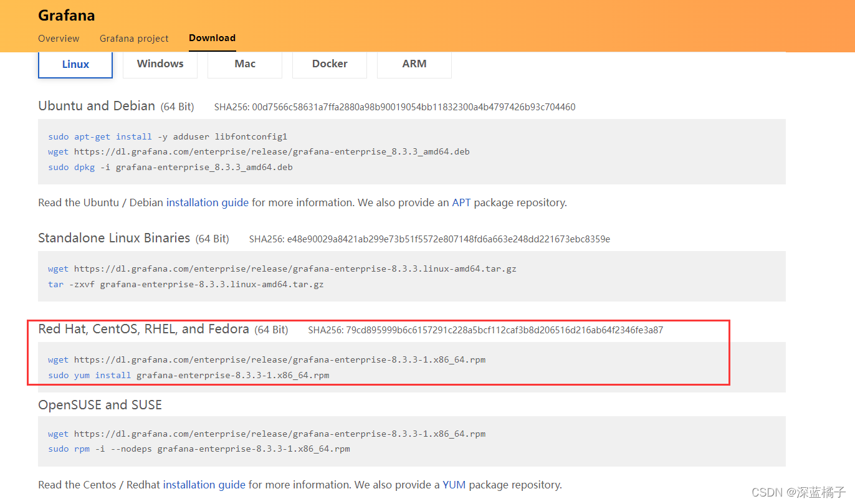This screenshot has height=504, width=855.
Task: Choose the ARM platform tab
Action: point(414,64)
